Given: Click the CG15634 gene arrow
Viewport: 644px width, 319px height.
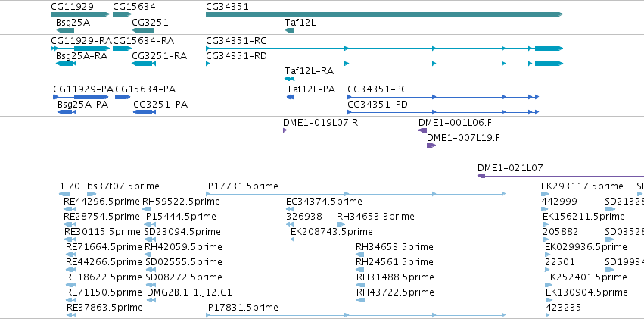Looking at the screenshot, I should pyautogui.click(x=122, y=14).
